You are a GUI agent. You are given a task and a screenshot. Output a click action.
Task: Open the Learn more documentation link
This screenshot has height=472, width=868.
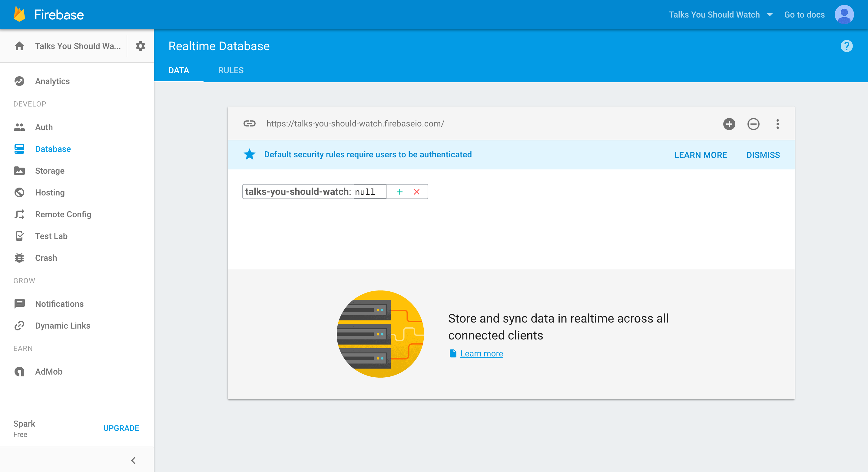[x=481, y=353]
